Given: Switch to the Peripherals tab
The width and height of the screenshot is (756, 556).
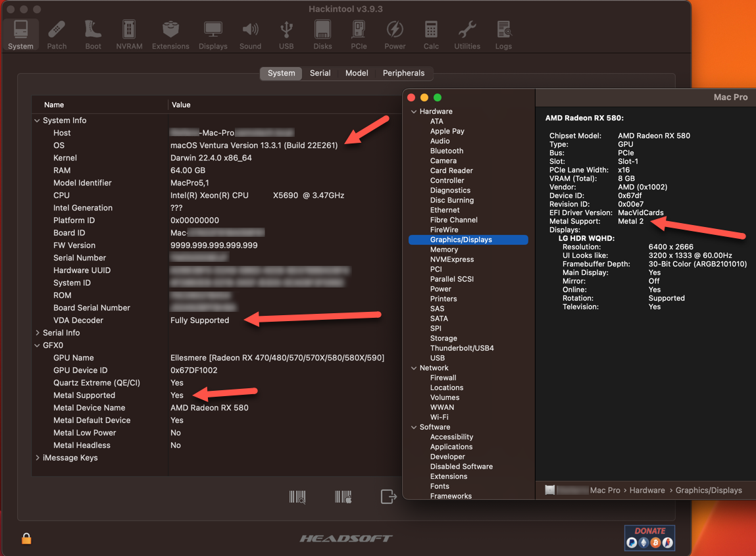Looking at the screenshot, I should (x=403, y=73).
